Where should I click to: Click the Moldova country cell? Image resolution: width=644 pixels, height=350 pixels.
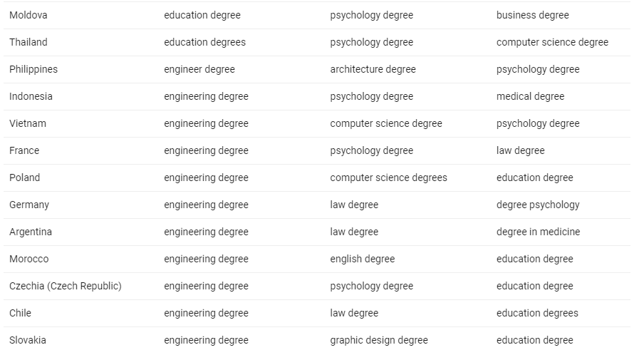28,15
